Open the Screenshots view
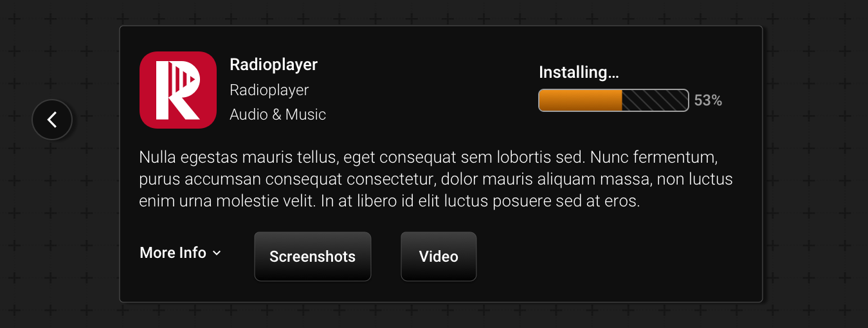868x328 pixels. pyautogui.click(x=312, y=257)
